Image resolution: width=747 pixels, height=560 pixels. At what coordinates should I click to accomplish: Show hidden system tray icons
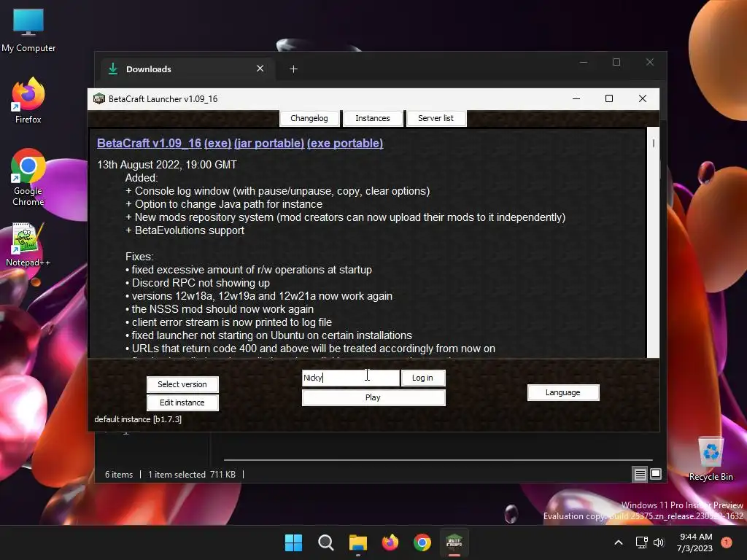[619, 542]
